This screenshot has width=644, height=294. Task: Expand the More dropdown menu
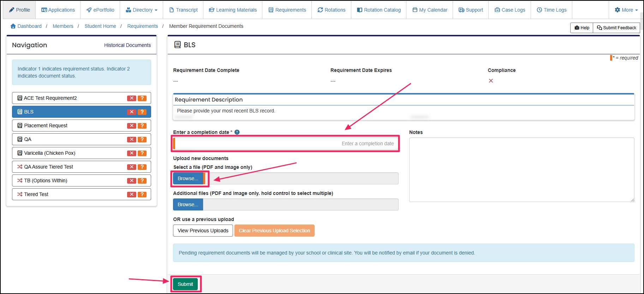coord(626,10)
